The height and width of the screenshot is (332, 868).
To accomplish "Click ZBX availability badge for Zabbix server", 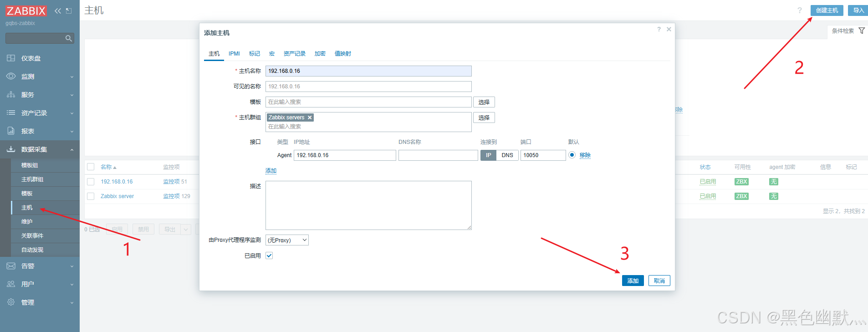I will click(741, 196).
